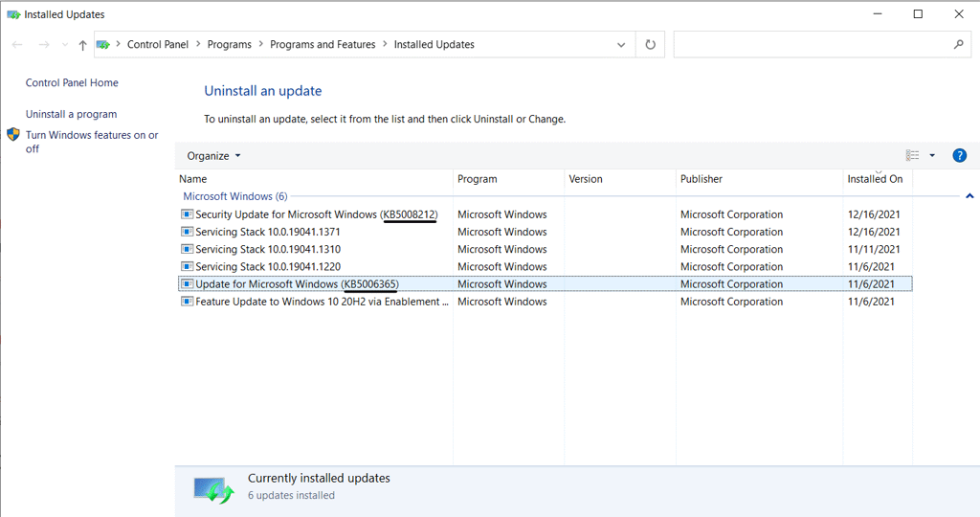Image resolution: width=980 pixels, height=517 pixels.
Task: Open recent locations dropdown arrow
Action: click(65, 44)
